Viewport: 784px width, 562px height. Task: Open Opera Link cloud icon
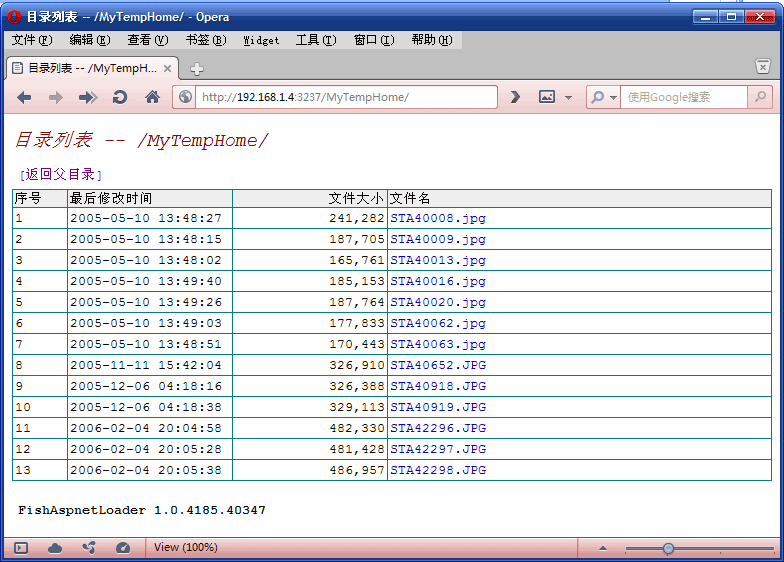[x=55, y=548]
